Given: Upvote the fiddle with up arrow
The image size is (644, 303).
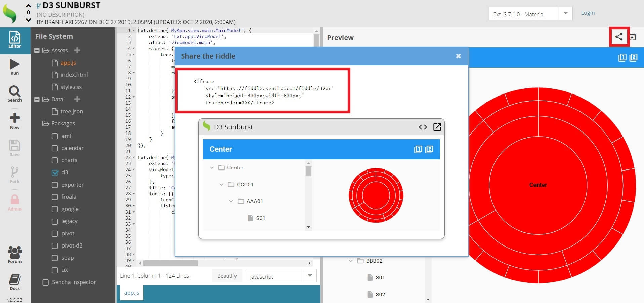Looking at the screenshot, I should [28, 6].
